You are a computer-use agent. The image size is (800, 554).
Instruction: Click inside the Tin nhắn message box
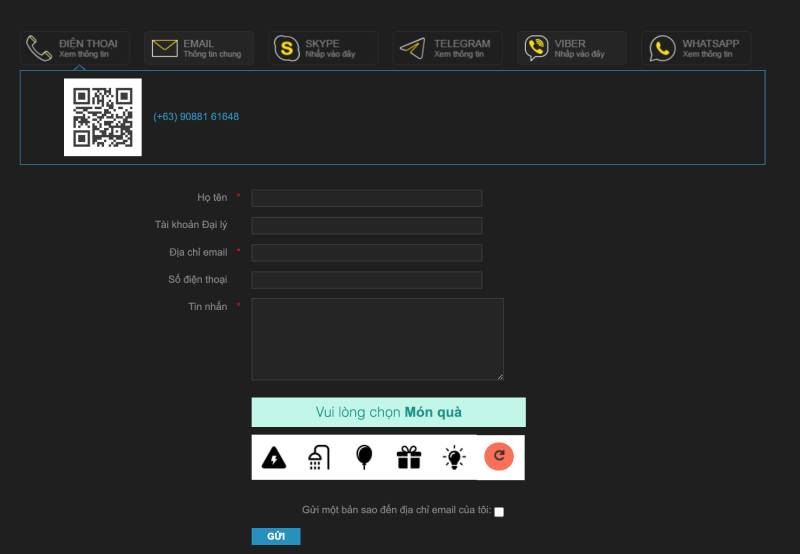coord(377,339)
